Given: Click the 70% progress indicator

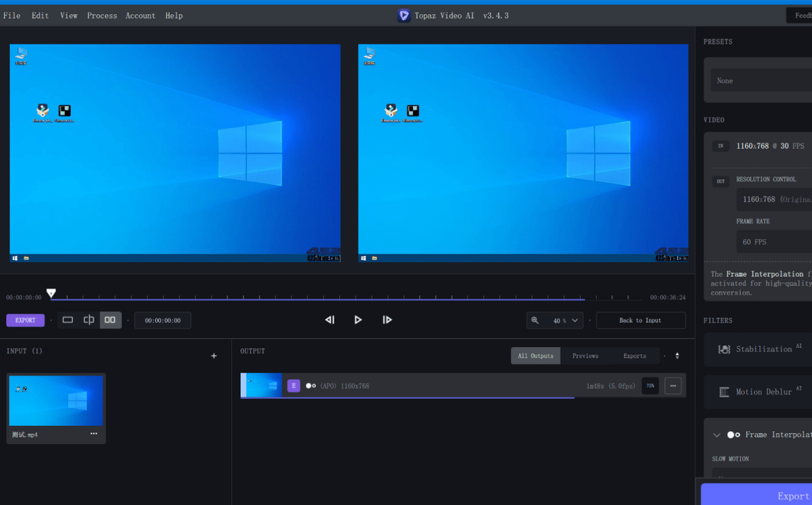Looking at the screenshot, I should (x=650, y=386).
